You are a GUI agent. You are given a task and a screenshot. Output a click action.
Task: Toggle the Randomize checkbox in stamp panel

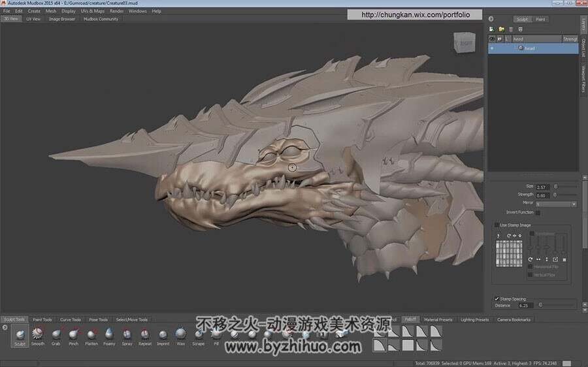(x=532, y=234)
